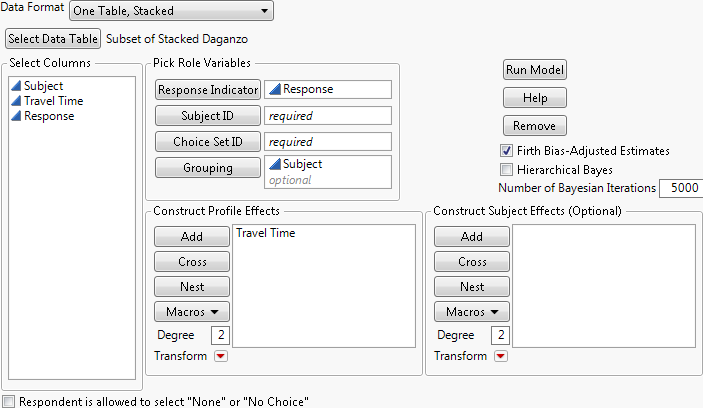Click the Number of Bayesian Iterations field
703x408 pixels.
pos(679,188)
